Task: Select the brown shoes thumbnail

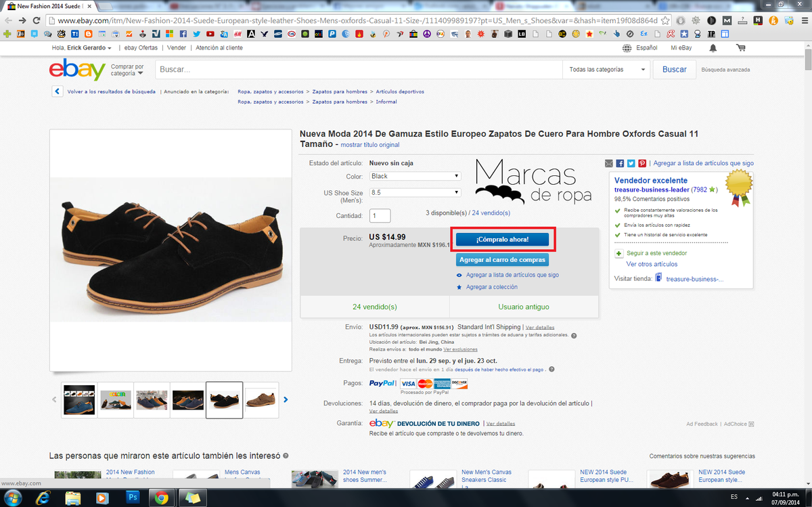Action: [261, 400]
